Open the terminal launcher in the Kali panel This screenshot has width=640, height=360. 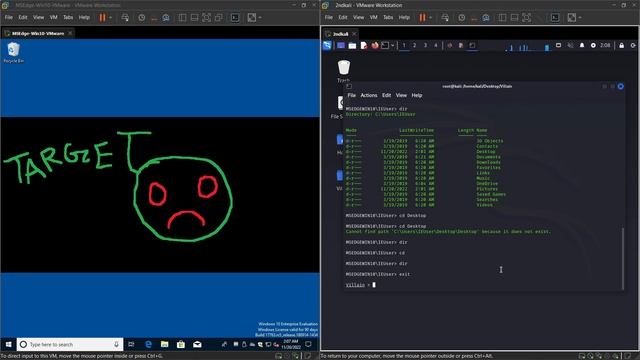pyautogui.click(x=385, y=46)
